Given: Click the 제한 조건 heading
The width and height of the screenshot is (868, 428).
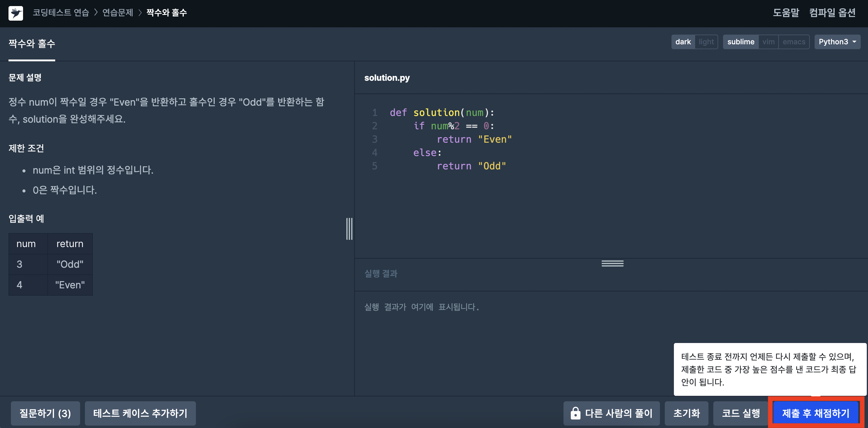Looking at the screenshot, I should (x=26, y=148).
